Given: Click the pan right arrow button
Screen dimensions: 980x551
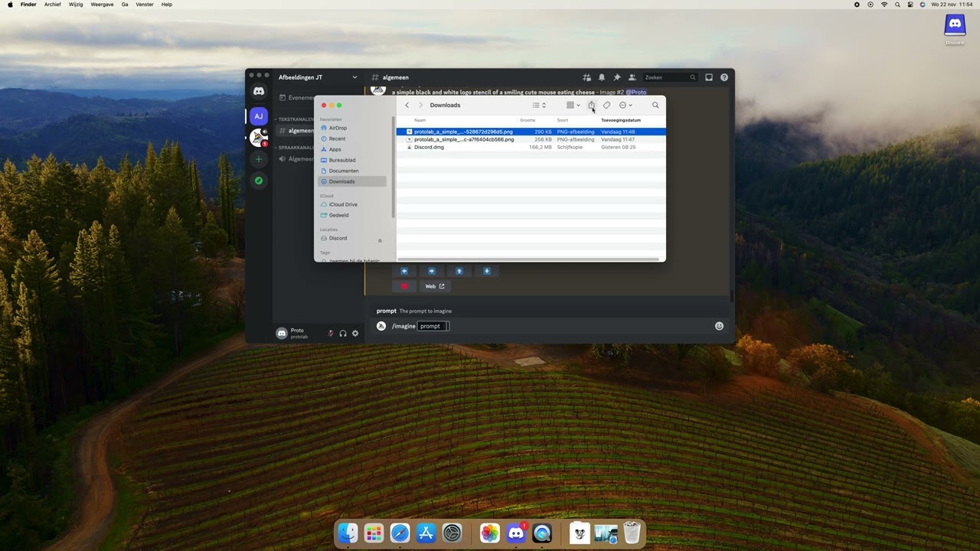Looking at the screenshot, I should (x=432, y=271).
